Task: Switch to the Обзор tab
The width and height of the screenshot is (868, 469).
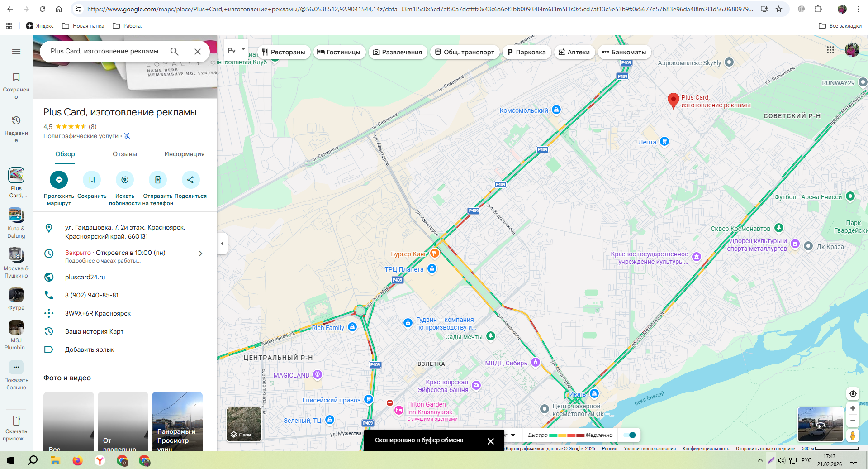Action: (x=65, y=154)
